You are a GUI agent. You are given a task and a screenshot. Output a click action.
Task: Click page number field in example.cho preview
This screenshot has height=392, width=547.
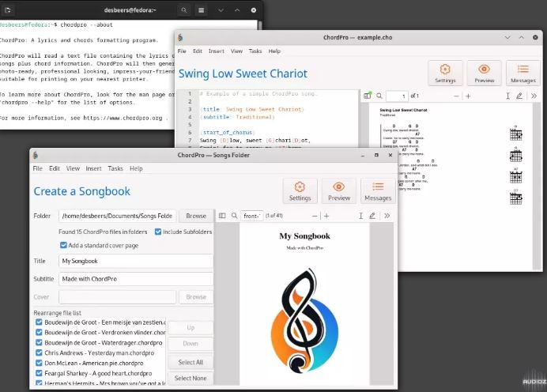pyautogui.click(x=397, y=96)
